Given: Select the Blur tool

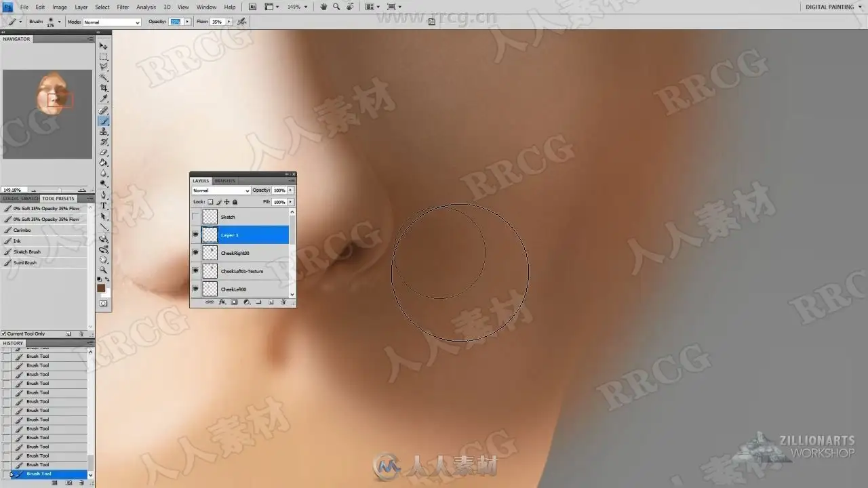Looking at the screenshot, I should pos(104,174).
